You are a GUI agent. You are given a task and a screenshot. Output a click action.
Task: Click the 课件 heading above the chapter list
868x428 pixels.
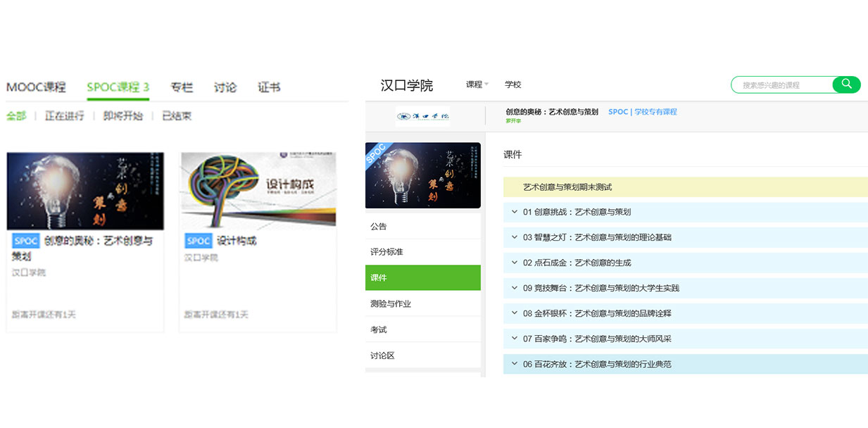pos(512,155)
